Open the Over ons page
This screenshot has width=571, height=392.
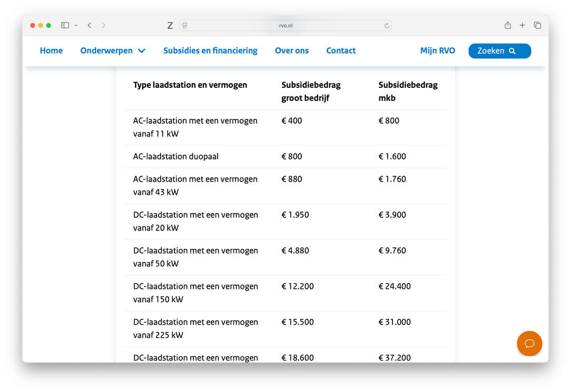292,51
